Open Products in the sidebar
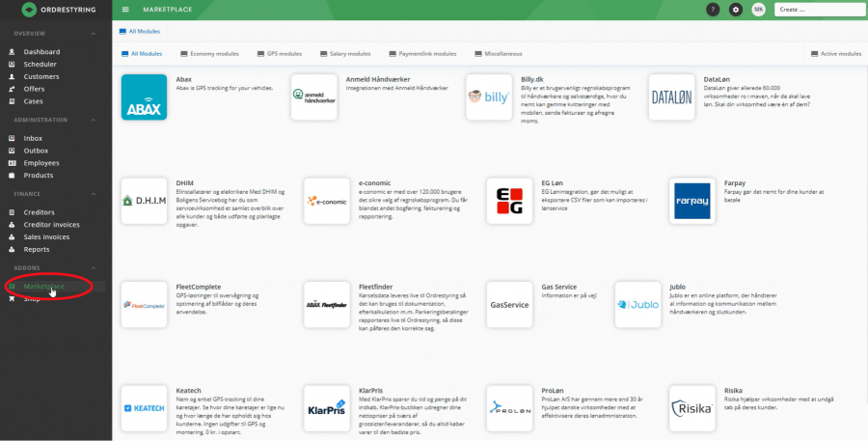The width and height of the screenshot is (868, 441). pyautogui.click(x=39, y=175)
